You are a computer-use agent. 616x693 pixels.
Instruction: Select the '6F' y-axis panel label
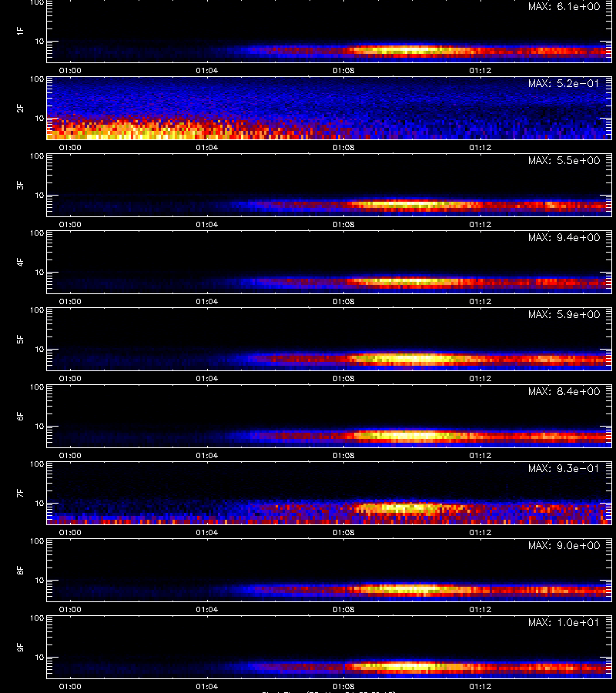pyautogui.click(x=20, y=416)
